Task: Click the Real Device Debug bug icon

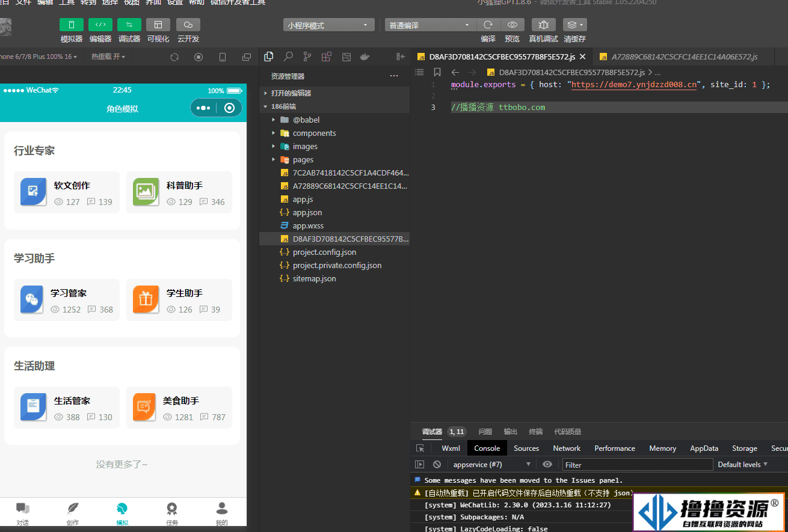Action: 544,25
